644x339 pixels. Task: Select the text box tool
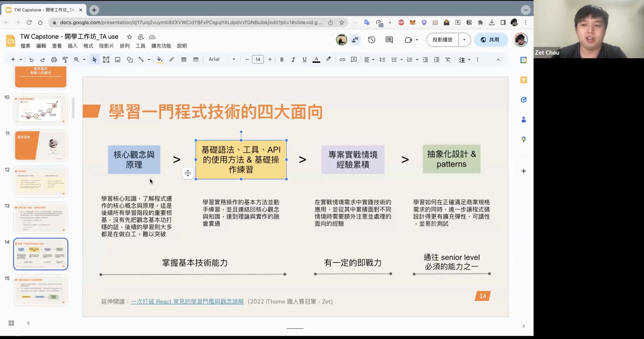106,60
